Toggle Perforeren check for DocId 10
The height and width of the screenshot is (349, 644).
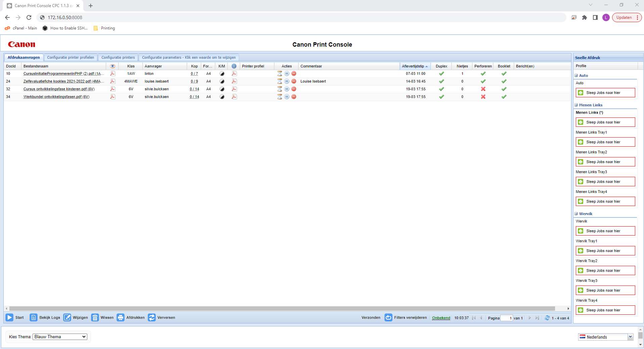[483, 73]
